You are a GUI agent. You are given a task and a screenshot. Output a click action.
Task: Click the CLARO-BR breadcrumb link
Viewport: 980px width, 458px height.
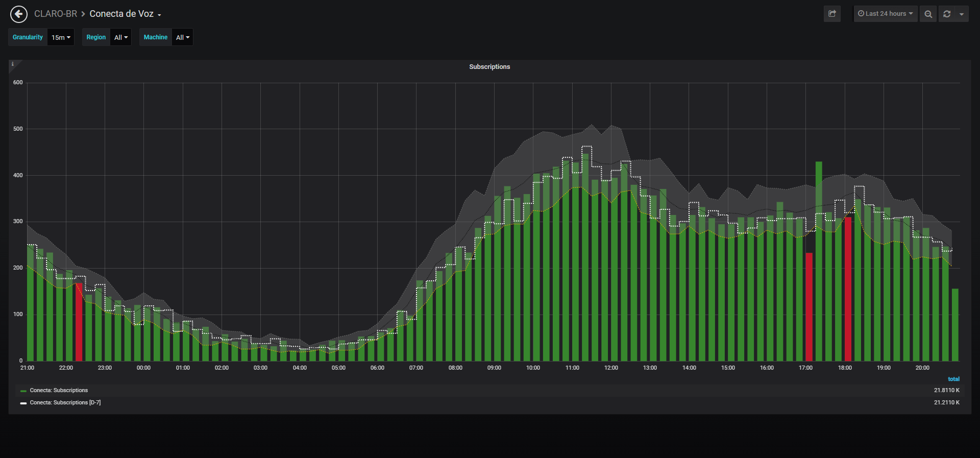56,14
